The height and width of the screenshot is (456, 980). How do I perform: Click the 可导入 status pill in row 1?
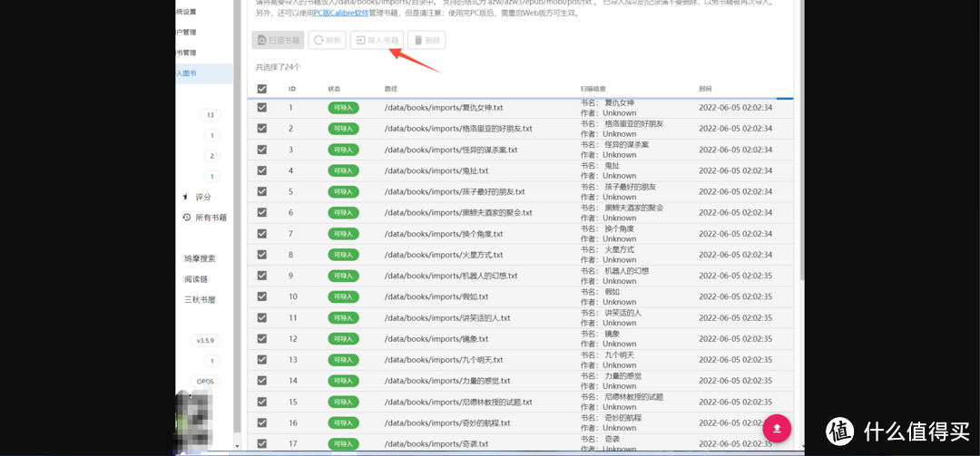(343, 108)
